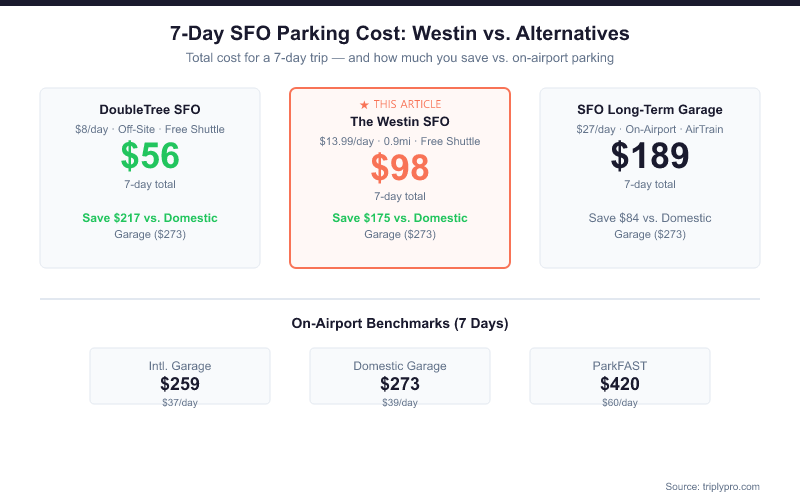Click the Domestic Garage benchmark label
The image size is (800, 500).
point(400,366)
